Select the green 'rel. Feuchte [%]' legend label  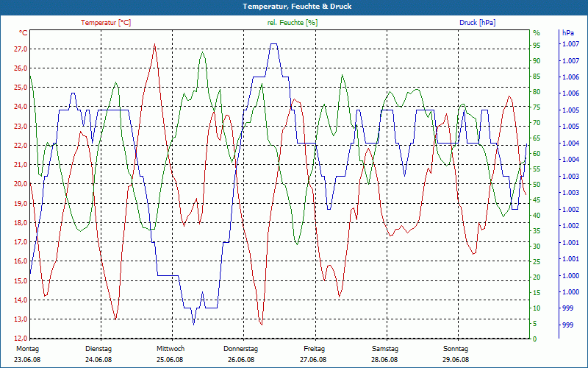pyautogui.click(x=293, y=23)
